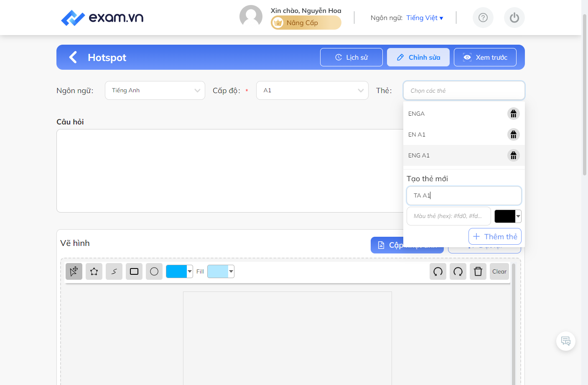Image resolution: width=588 pixels, height=385 pixels.
Task: Choose the select/move pointer tool
Action: click(74, 271)
